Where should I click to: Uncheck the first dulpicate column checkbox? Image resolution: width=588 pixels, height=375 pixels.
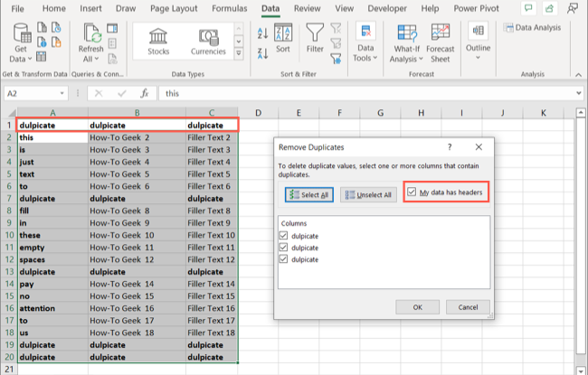point(285,236)
